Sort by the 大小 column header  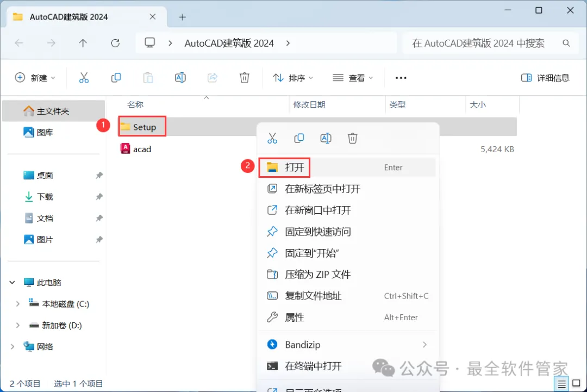coord(478,105)
